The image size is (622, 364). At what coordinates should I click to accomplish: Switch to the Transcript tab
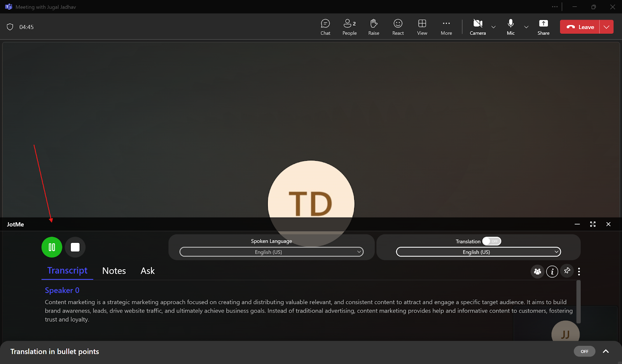coord(67,270)
